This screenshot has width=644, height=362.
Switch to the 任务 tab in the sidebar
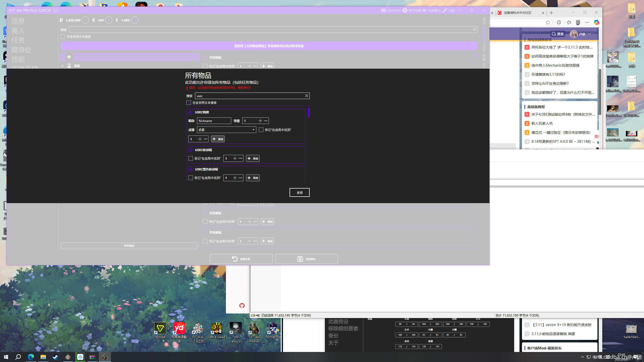pyautogui.click(x=18, y=40)
